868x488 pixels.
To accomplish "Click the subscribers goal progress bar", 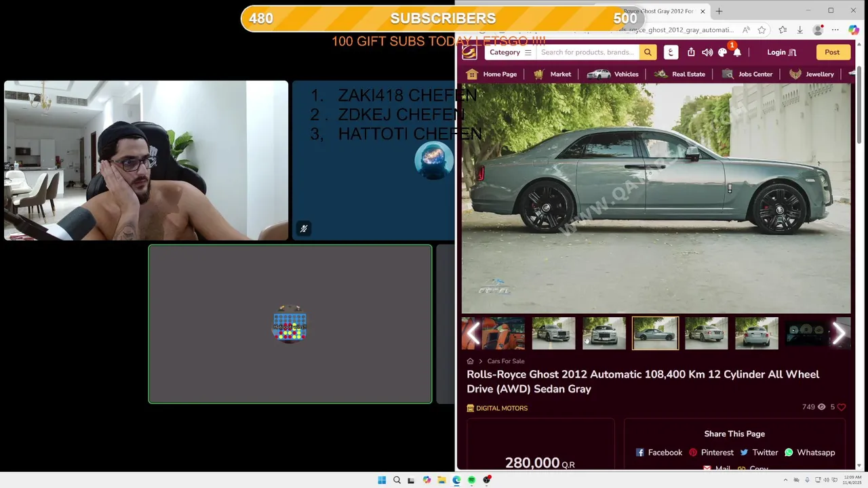I will coord(443,18).
